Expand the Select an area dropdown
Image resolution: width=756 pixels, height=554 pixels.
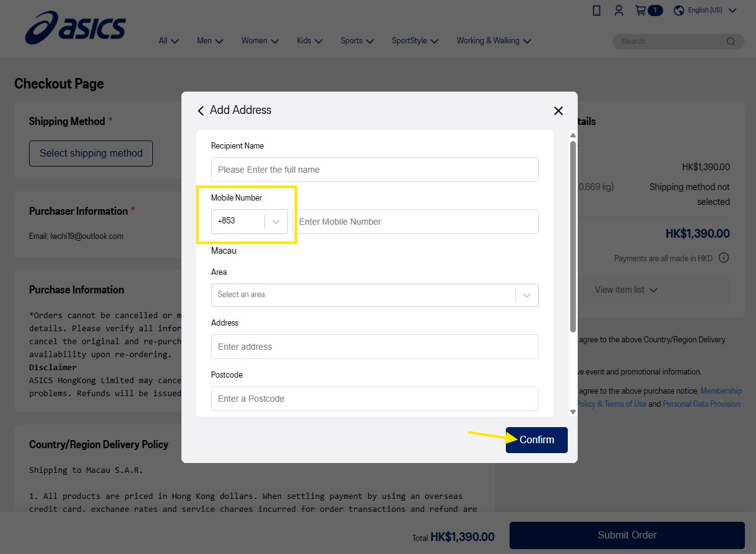pos(375,295)
